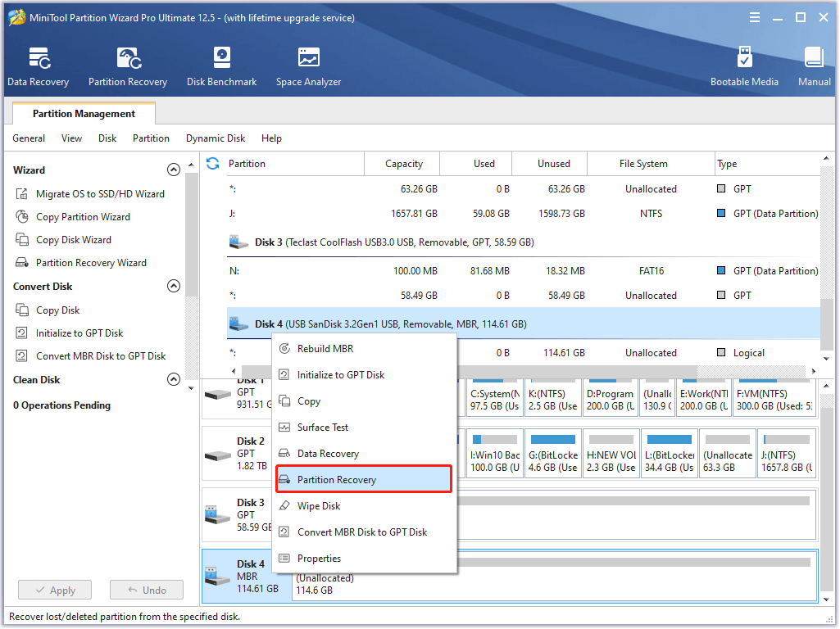This screenshot has width=840, height=629.
Task: Open the hamburger menu in title bar
Action: [x=754, y=18]
